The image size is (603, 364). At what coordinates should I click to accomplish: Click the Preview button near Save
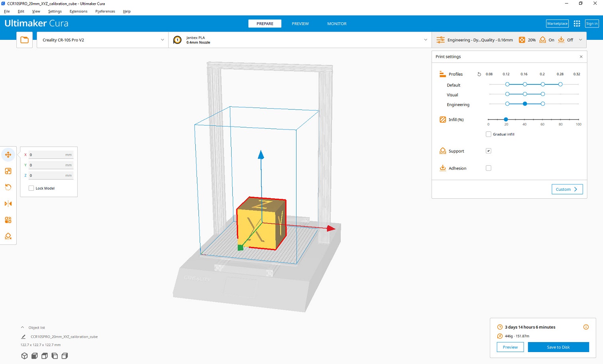510,347
